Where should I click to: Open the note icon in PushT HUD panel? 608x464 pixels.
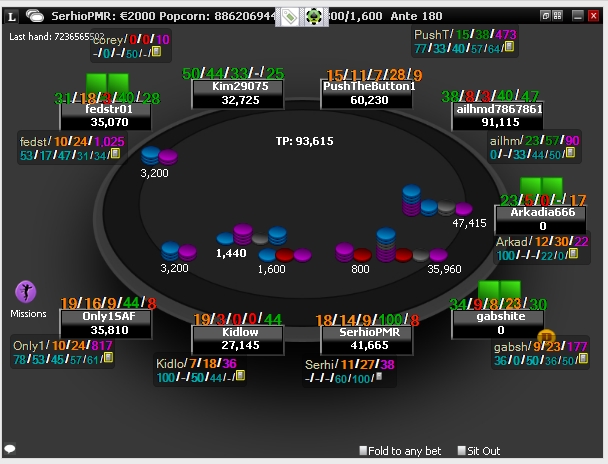click(509, 47)
